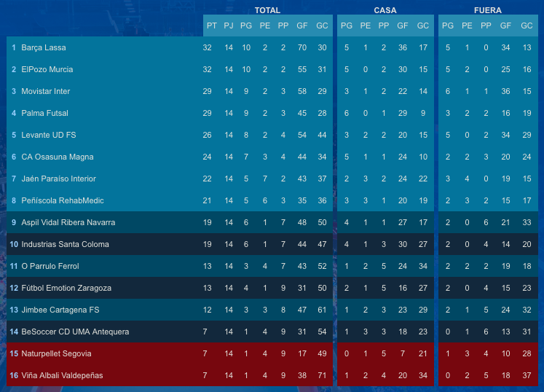
Task: Select the CASA section heading
Action: (x=385, y=11)
